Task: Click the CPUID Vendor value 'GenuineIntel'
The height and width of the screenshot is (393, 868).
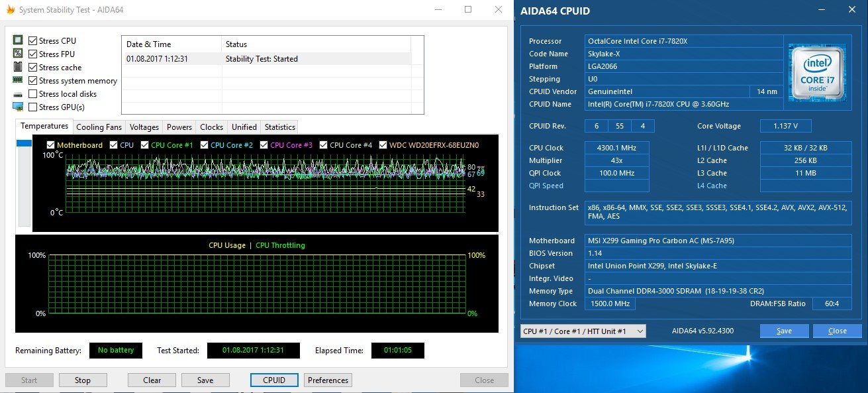Action: point(667,91)
